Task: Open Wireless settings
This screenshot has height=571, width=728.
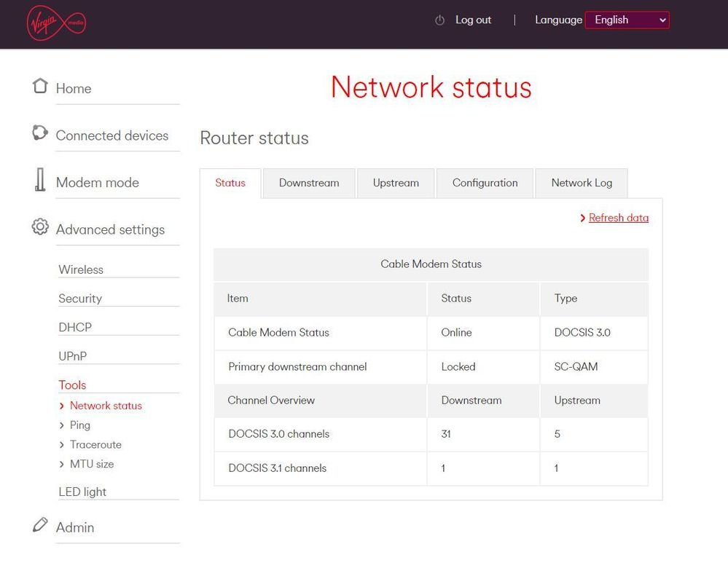Action: pyautogui.click(x=81, y=269)
